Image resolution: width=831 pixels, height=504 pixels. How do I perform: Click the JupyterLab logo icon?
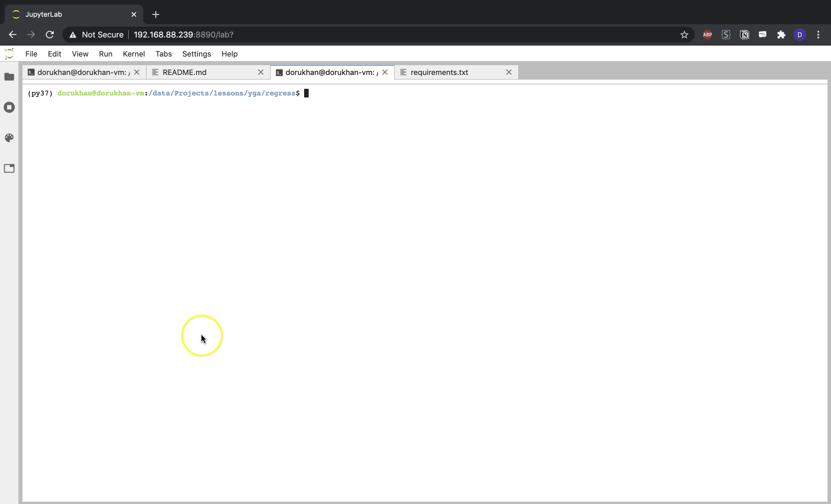point(9,54)
